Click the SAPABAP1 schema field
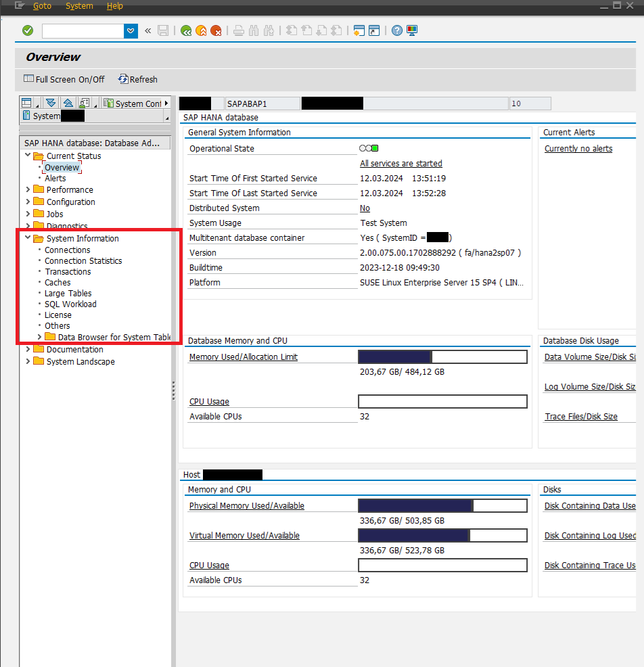This screenshot has height=667, width=644. (x=262, y=103)
